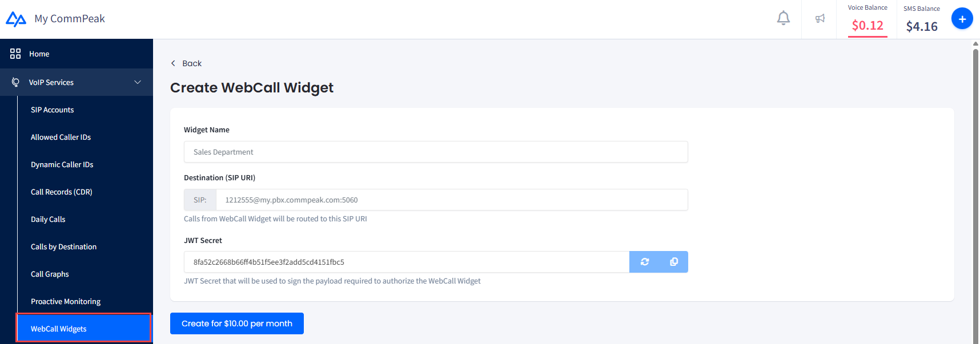The height and width of the screenshot is (344, 980).
Task: Regenerate the JWT Secret with the refresh icon
Action: (x=644, y=261)
